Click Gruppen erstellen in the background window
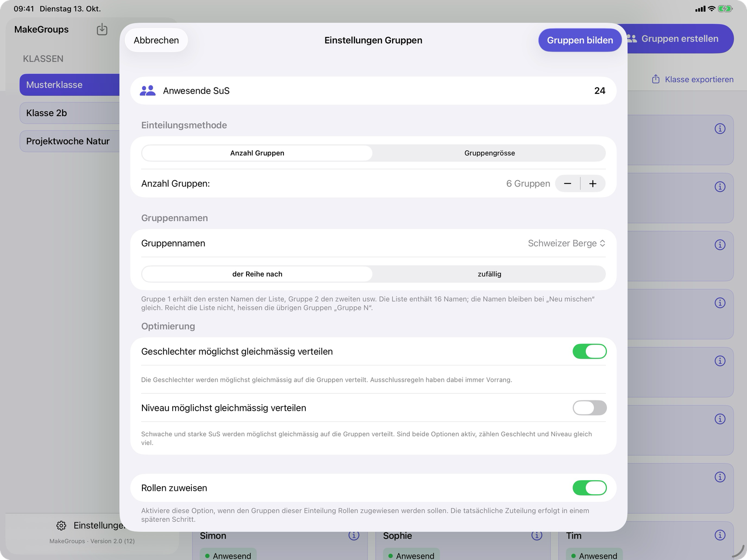This screenshot has width=747, height=560. tap(679, 39)
